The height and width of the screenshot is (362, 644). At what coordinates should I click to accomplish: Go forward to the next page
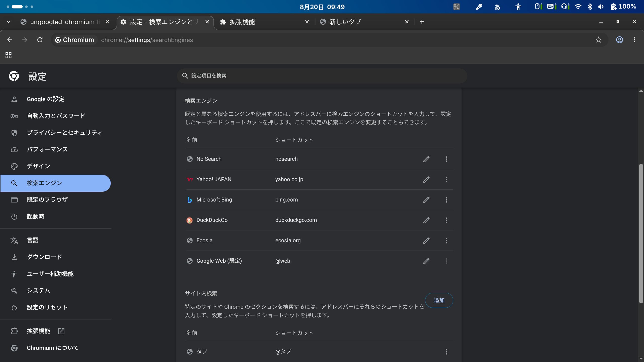(x=25, y=40)
